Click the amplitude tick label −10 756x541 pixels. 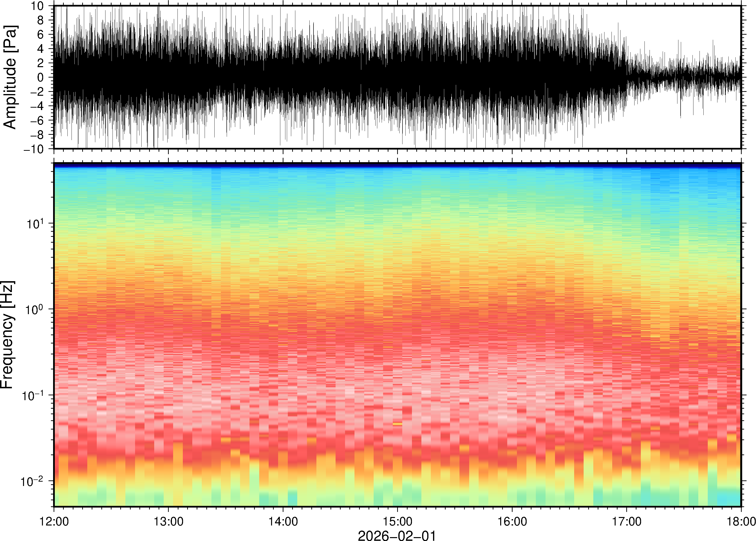pyautogui.click(x=33, y=149)
